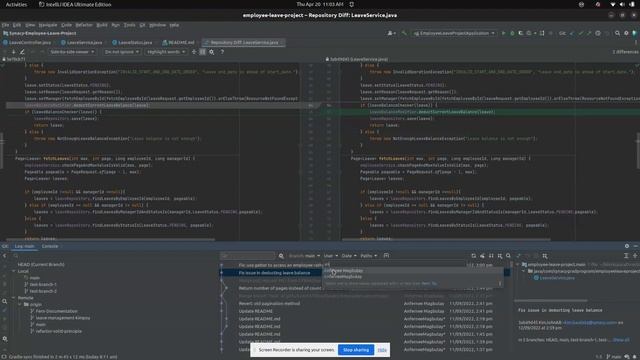Click branches pane search magnifier on left strip

click(x=4, y=302)
